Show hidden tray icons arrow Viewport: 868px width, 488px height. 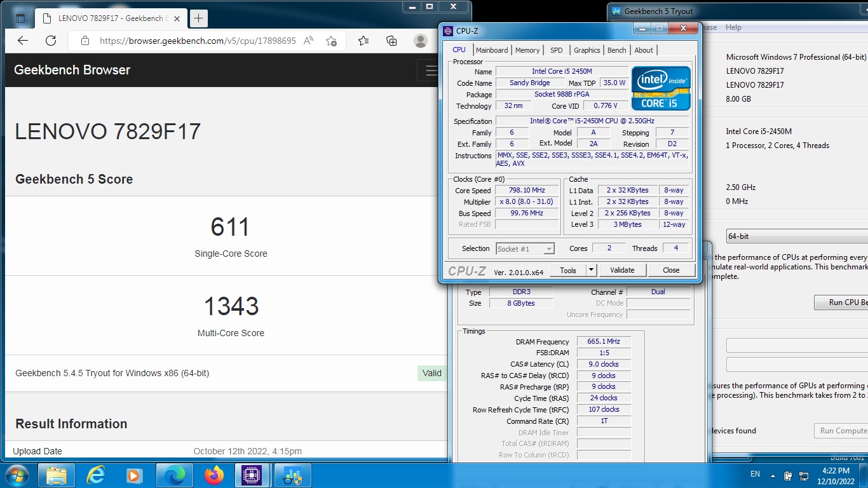[x=773, y=475]
